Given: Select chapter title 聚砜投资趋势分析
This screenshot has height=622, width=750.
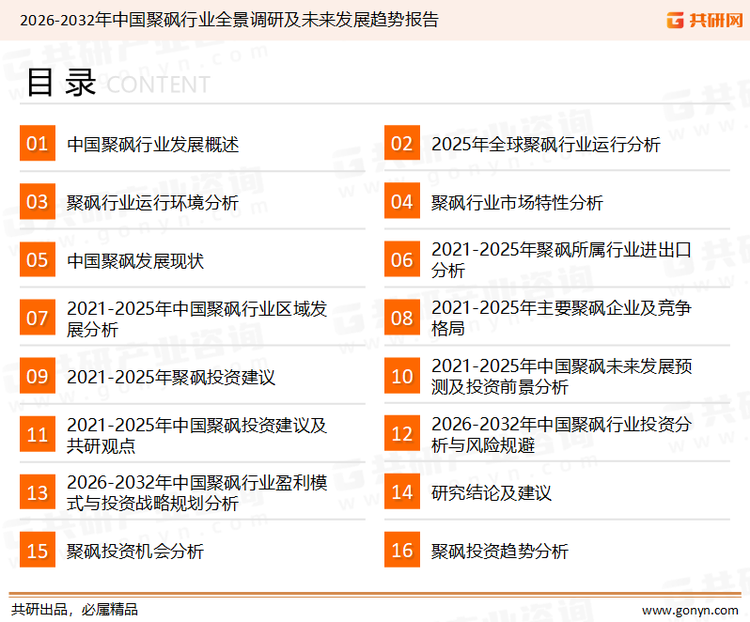Looking at the screenshot, I should (x=500, y=551).
